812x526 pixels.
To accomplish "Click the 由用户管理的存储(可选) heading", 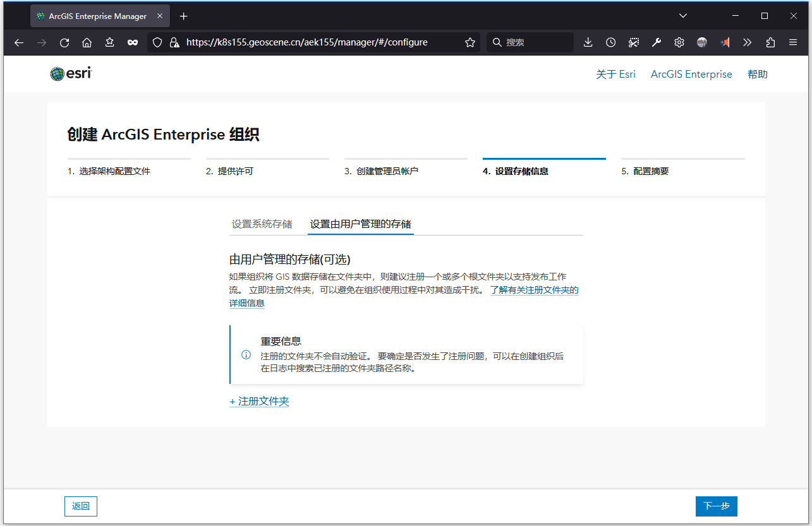I will pos(289,260).
